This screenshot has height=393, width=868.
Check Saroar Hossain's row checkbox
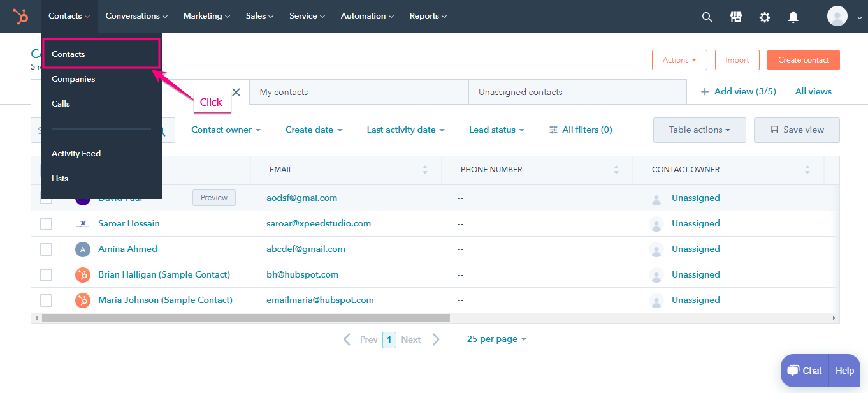click(45, 223)
